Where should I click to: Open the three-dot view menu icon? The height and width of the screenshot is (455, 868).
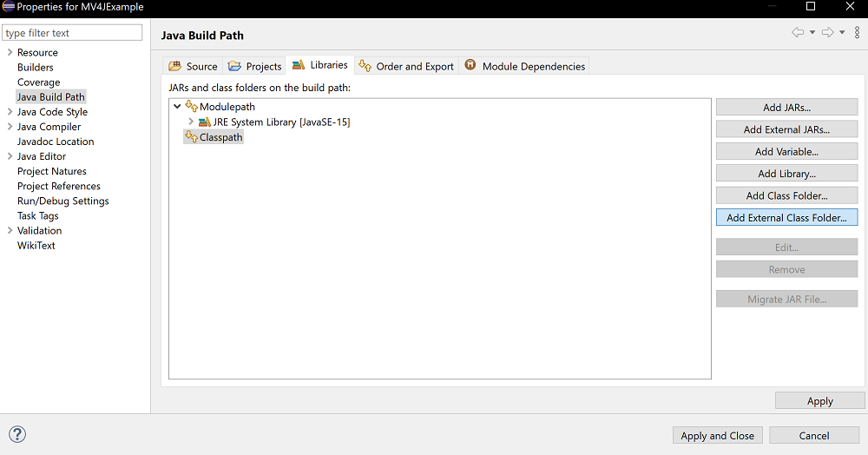coord(857,32)
